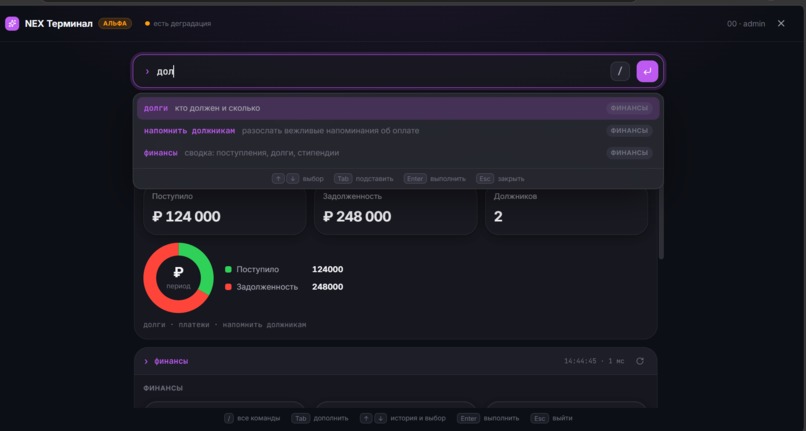
Task: Click the Enter 'выполнить' hint in suggestions footer
Action: (x=434, y=178)
